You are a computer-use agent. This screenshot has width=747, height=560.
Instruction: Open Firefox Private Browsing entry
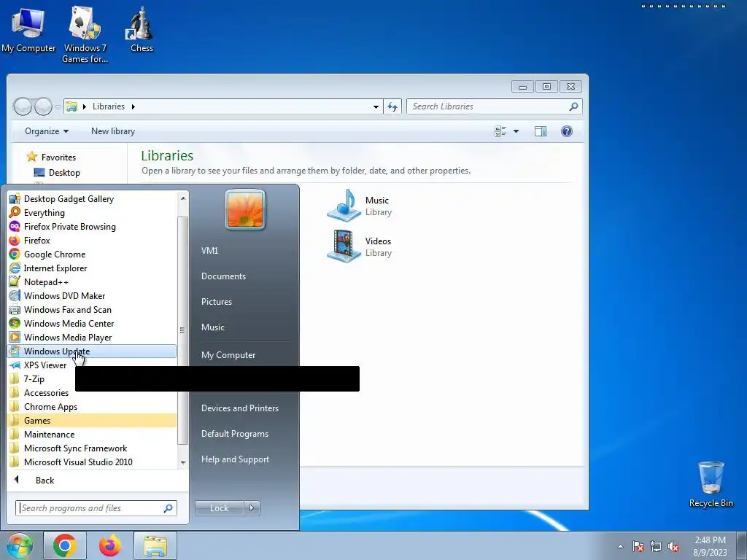[91, 227]
